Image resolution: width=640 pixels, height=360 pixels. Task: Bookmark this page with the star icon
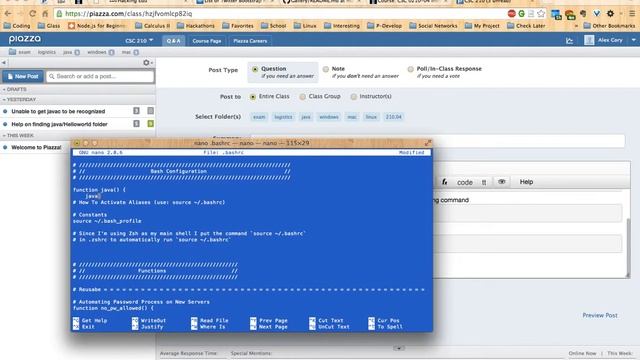pos(541,13)
